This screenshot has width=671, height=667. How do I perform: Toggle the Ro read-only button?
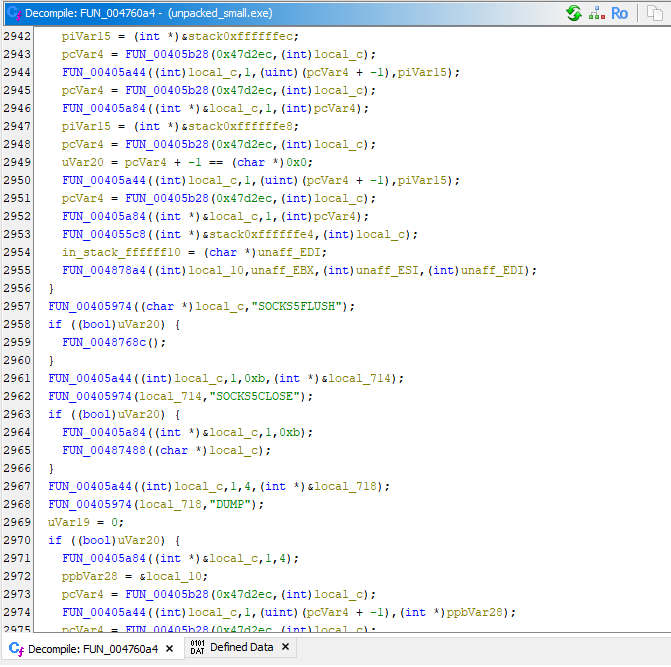tap(620, 13)
